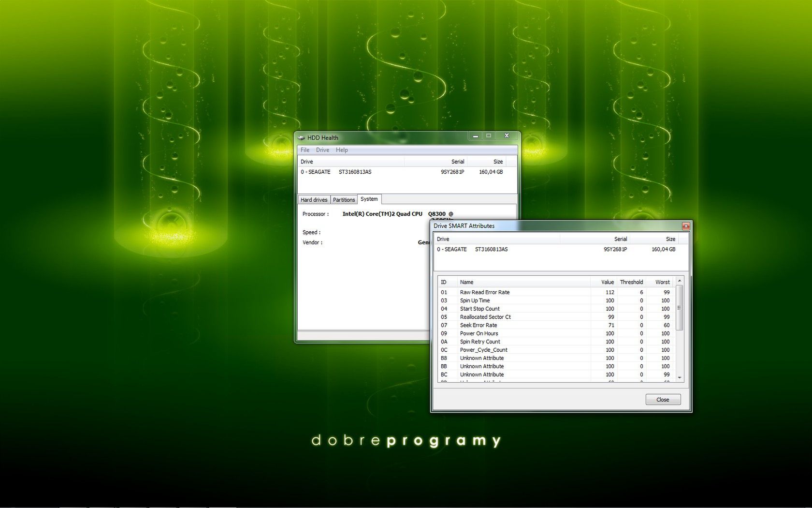Click the Drive column header in SMART Attributes dialog
Viewport: 812px width, 508px height.
tap(497, 239)
